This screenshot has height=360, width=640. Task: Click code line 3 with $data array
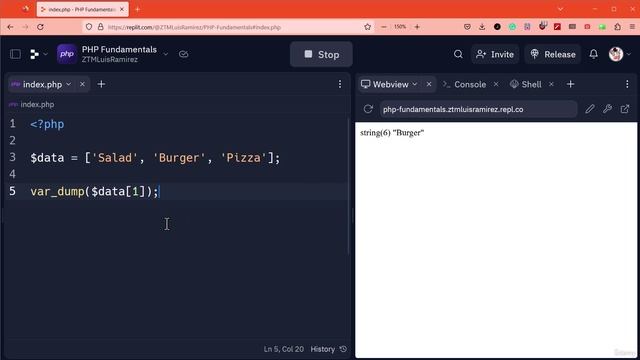coord(155,158)
